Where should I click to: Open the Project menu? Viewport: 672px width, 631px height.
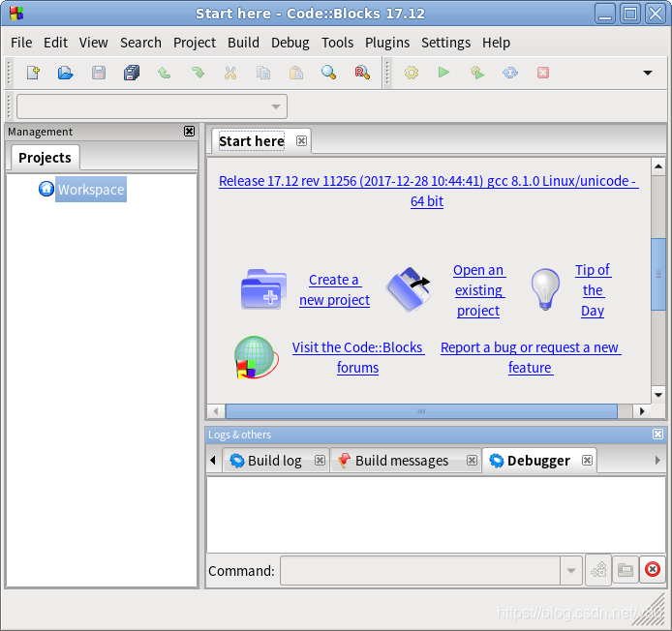click(x=194, y=43)
